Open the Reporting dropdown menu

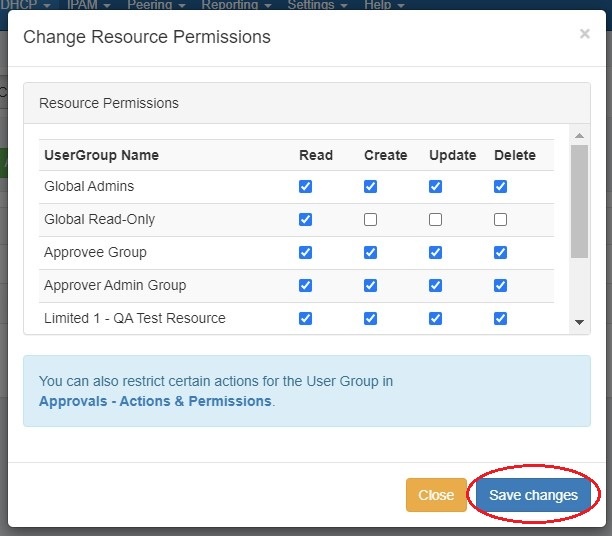(236, 5)
